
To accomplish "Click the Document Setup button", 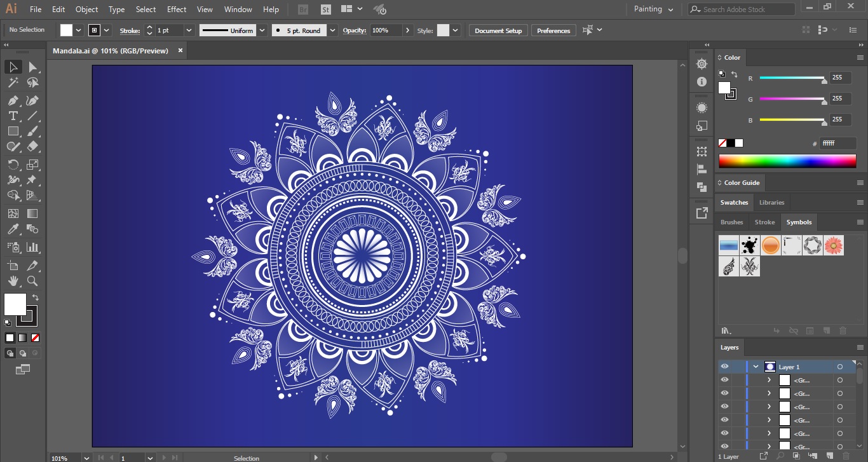I will (x=498, y=30).
